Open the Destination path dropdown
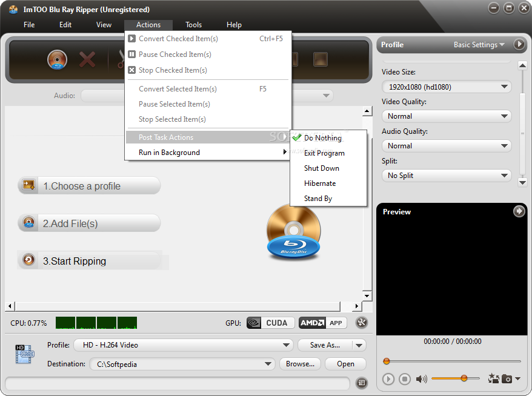532x396 pixels. 182,364
